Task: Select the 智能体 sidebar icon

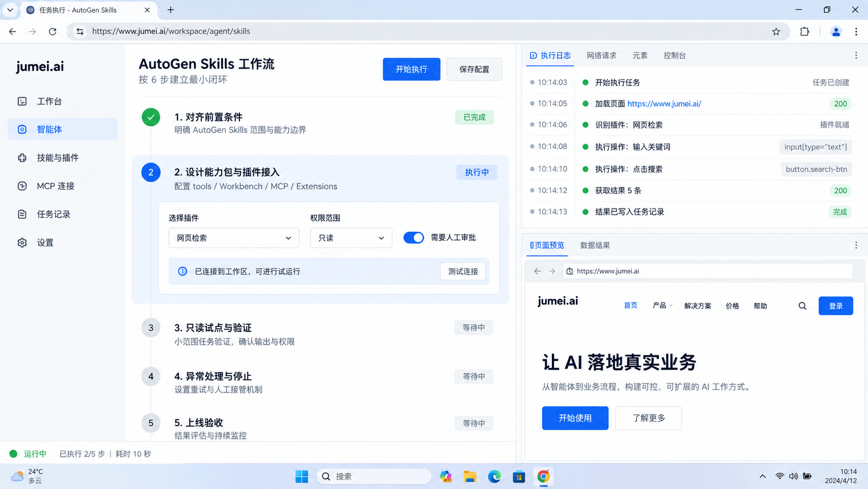Action: (22, 129)
